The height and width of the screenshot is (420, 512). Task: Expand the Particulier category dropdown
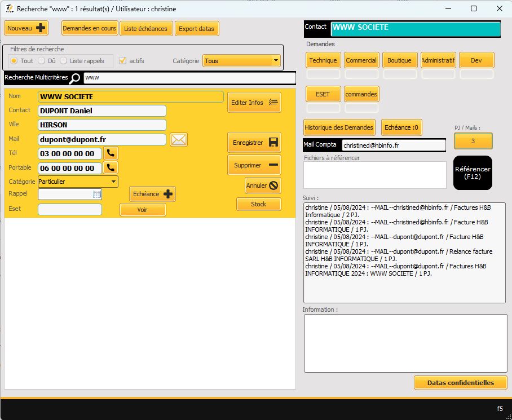pyautogui.click(x=114, y=182)
